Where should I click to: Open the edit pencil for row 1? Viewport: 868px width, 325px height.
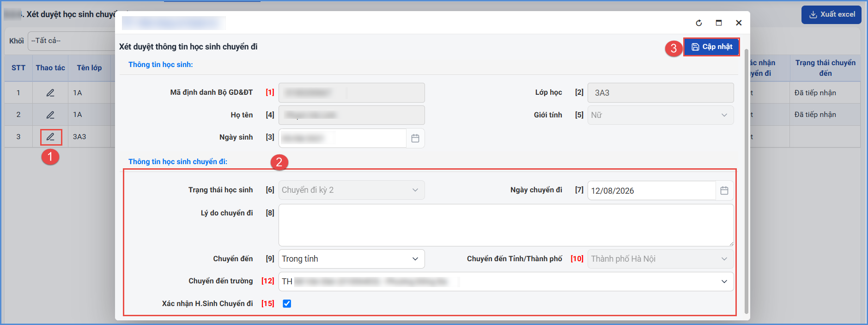(50, 93)
